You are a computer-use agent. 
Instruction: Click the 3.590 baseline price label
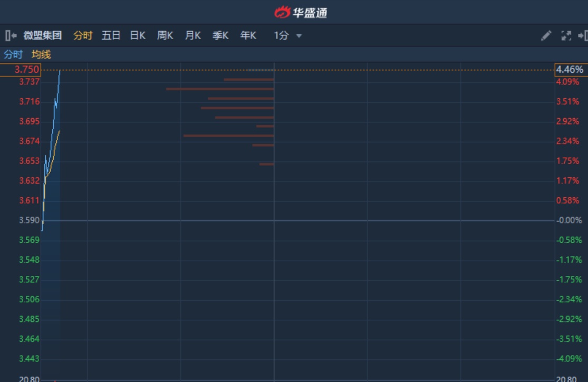[x=29, y=220]
